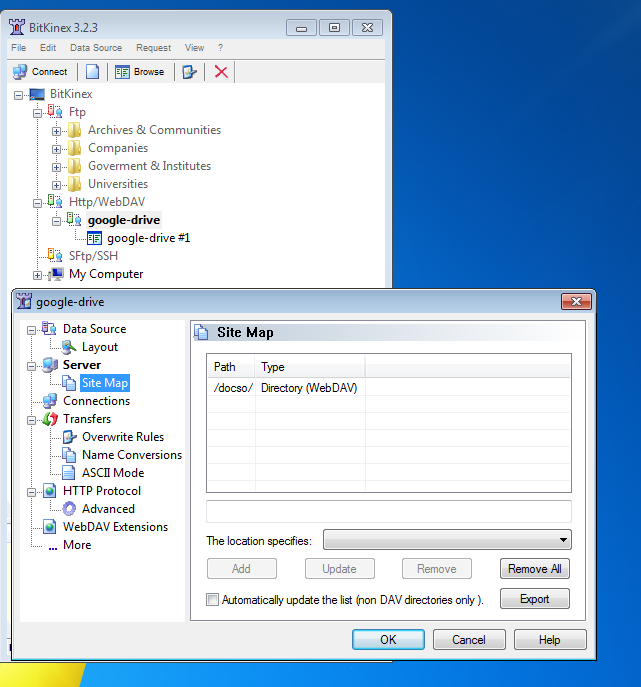
Task: Click the Layout icon in the dialog tree
Action: coord(69,347)
